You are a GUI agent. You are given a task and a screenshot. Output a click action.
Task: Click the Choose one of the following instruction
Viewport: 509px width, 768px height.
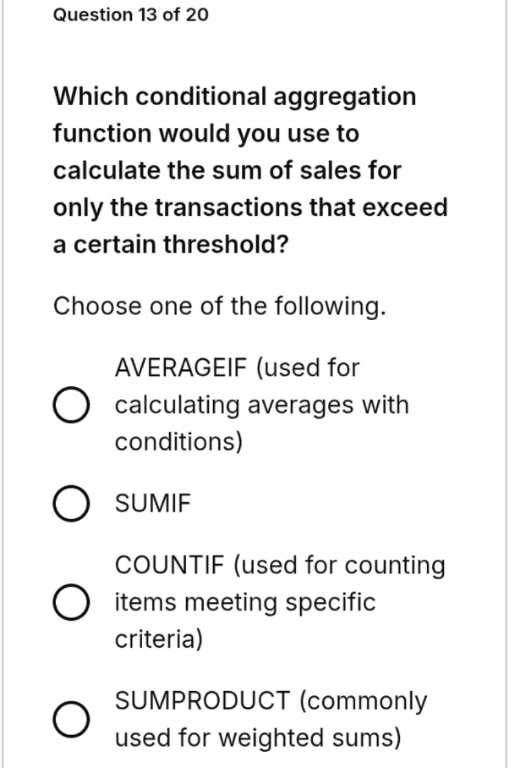(x=219, y=307)
